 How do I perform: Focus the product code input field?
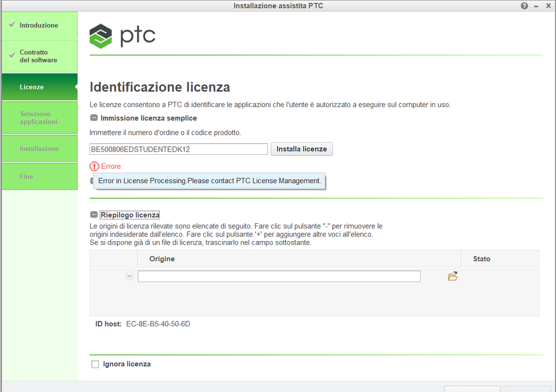tap(178, 149)
